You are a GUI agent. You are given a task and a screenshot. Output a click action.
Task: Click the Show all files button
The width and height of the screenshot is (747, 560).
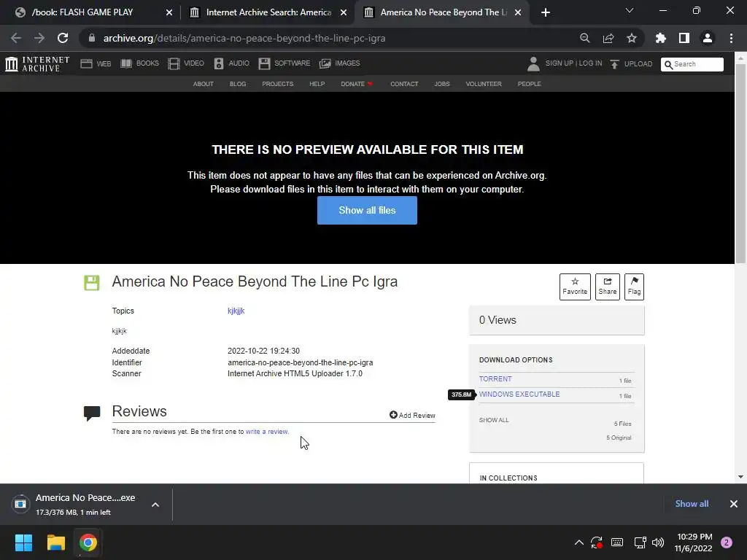[368, 211]
